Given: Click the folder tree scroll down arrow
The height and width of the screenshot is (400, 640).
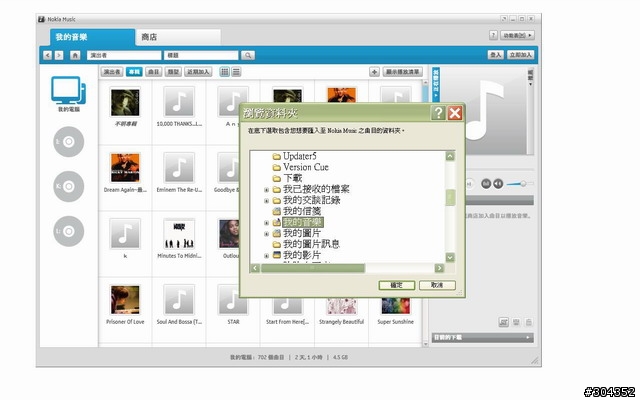Looking at the screenshot, I should pos(450,257).
